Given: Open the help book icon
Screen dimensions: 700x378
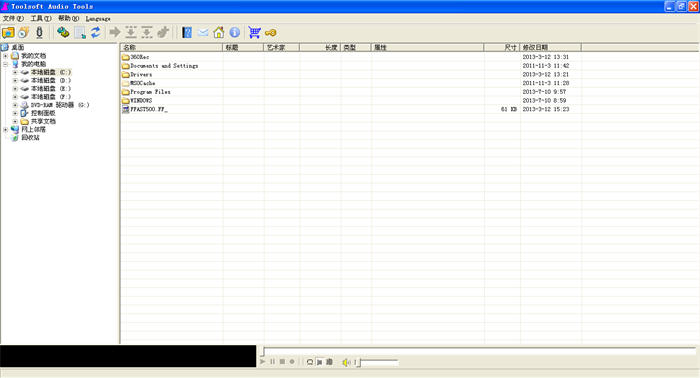Looking at the screenshot, I should coord(187,32).
